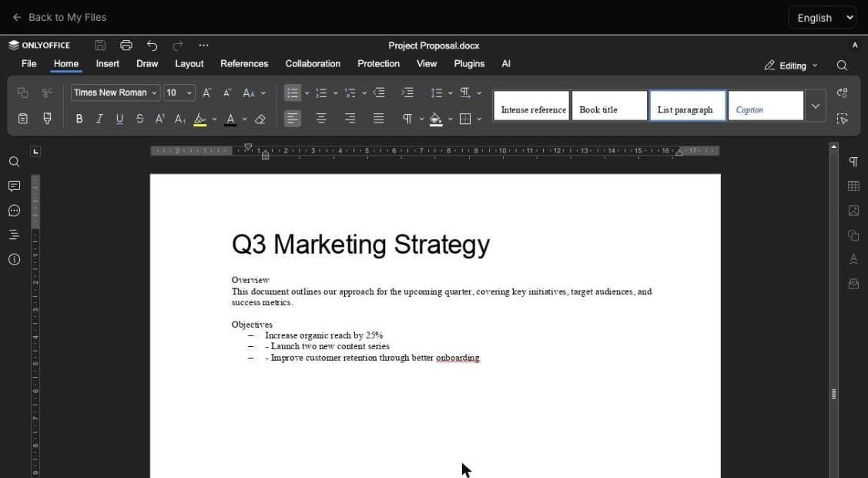The height and width of the screenshot is (478, 868).
Task: Click the Save icon in title bar
Action: 100,45
